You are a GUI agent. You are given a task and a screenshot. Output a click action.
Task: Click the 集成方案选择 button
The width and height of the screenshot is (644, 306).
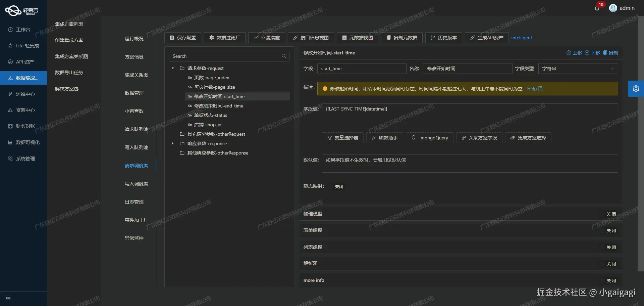(x=528, y=138)
